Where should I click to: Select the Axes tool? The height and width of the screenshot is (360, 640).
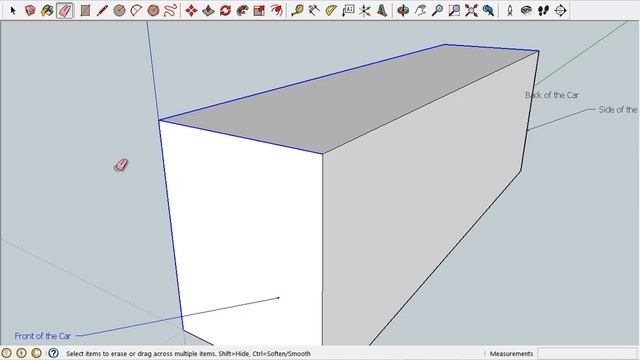pos(364,11)
